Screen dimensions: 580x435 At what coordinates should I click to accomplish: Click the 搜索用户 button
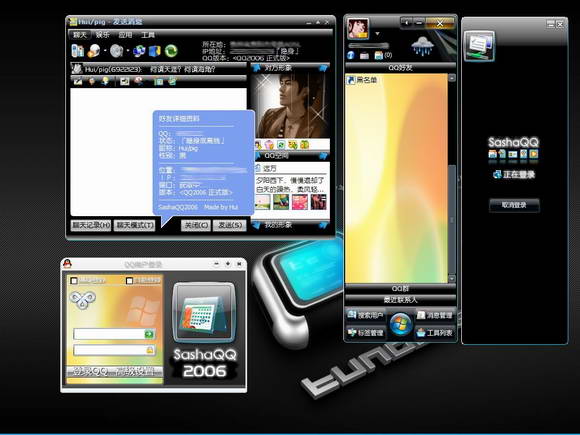(x=365, y=315)
